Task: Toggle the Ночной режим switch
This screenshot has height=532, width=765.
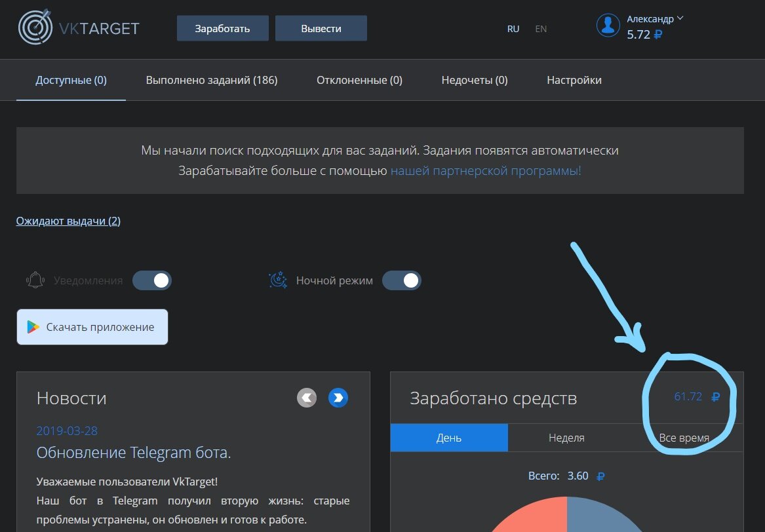Action: coord(402,280)
